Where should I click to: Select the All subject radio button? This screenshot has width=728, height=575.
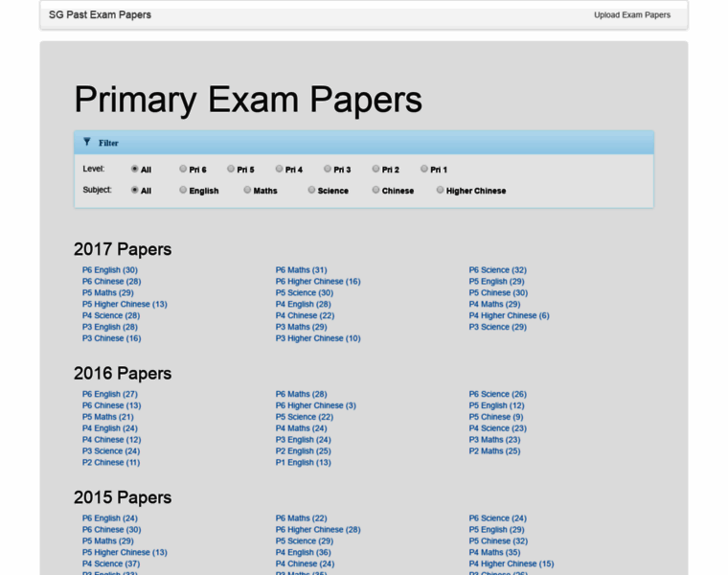(x=135, y=190)
